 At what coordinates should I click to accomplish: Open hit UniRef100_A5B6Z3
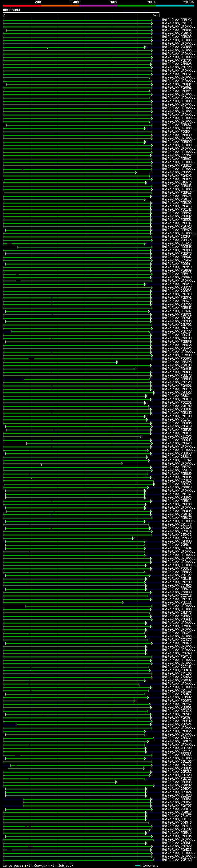click(x=177, y=443)
